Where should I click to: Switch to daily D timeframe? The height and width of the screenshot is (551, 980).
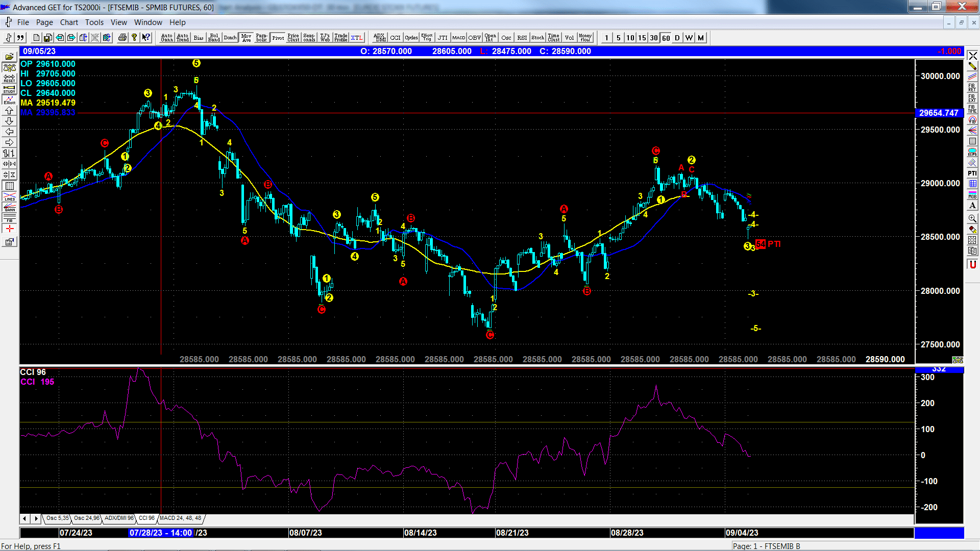pyautogui.click(x=677, y=38)
